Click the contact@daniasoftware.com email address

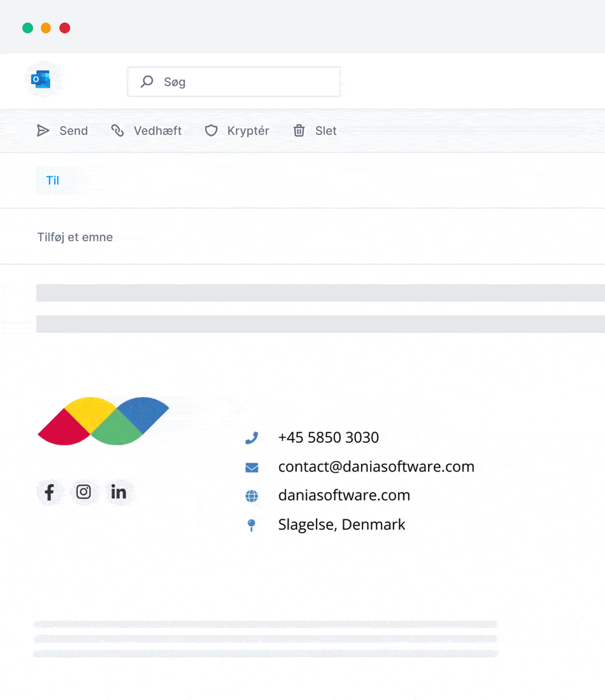376,466
